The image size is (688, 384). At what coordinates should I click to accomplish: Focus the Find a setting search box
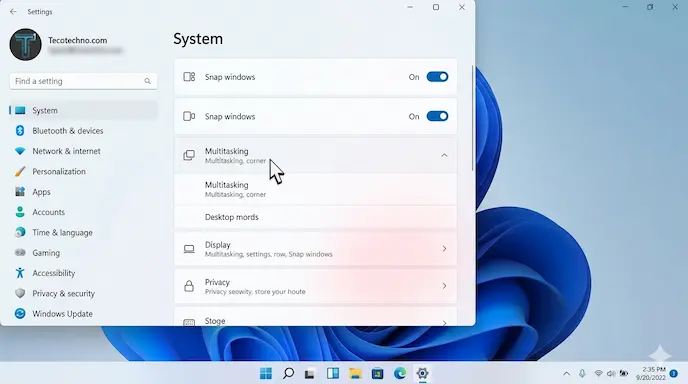(83, 81)
